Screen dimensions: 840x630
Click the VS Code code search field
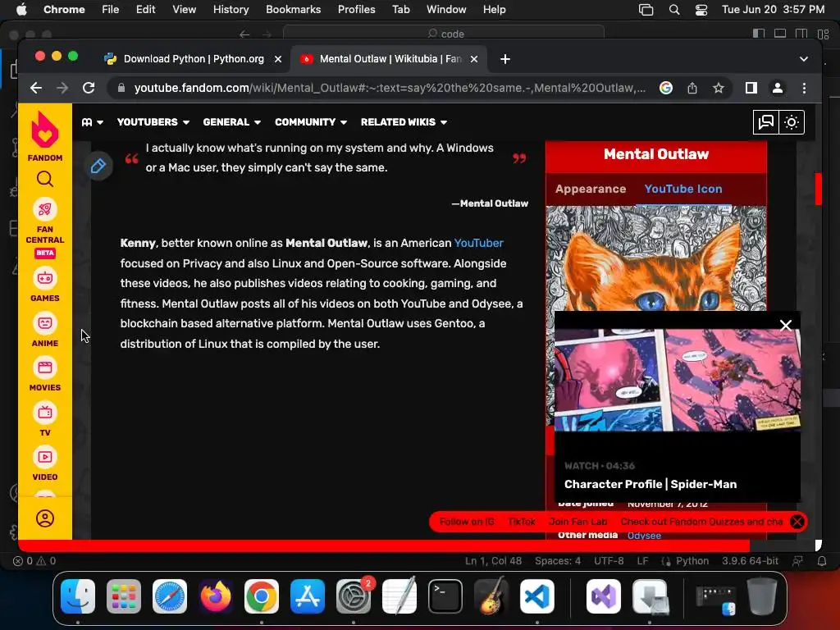coord(444,34)
